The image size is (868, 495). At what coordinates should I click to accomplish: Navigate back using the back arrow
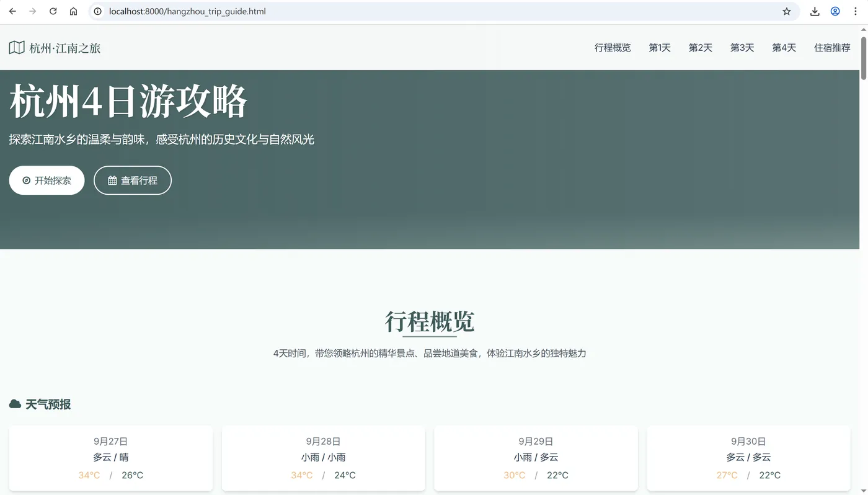pyautogui.click(x=12, y=11)
